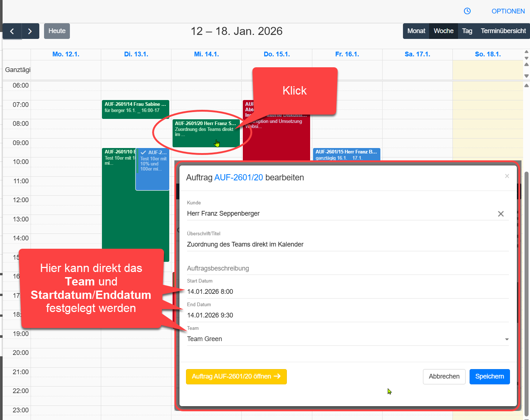Click the Heute button
Viewport: 530px width, 420px height.
click(x=57, y=31)
